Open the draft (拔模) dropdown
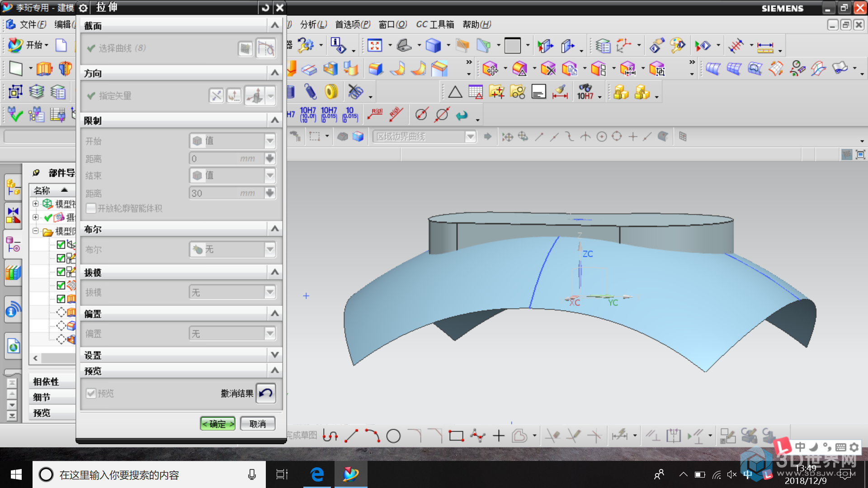Viewport: 868px width, 488px height. [232, 292]
